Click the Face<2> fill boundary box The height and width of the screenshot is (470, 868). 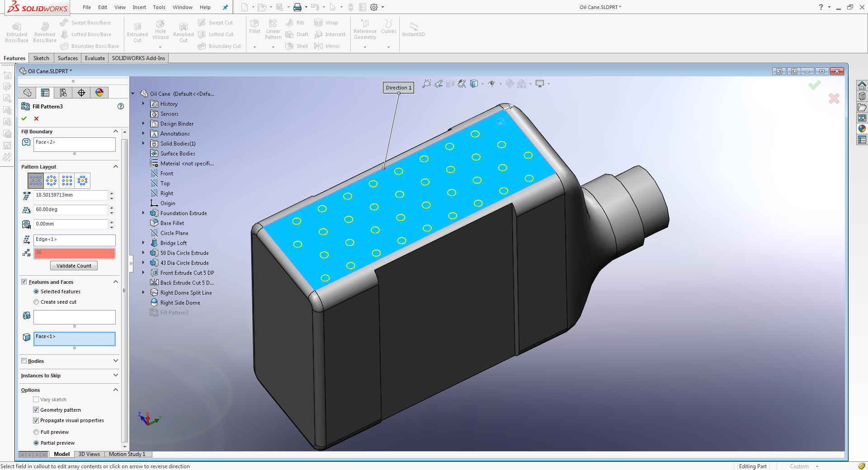coord(75,145)
